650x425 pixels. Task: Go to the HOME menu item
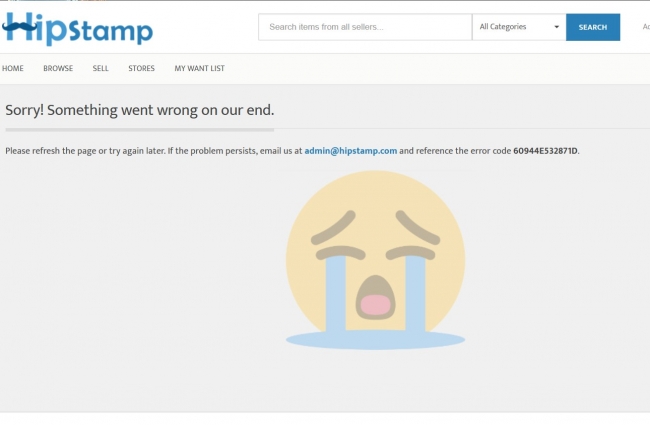(13, 68)
